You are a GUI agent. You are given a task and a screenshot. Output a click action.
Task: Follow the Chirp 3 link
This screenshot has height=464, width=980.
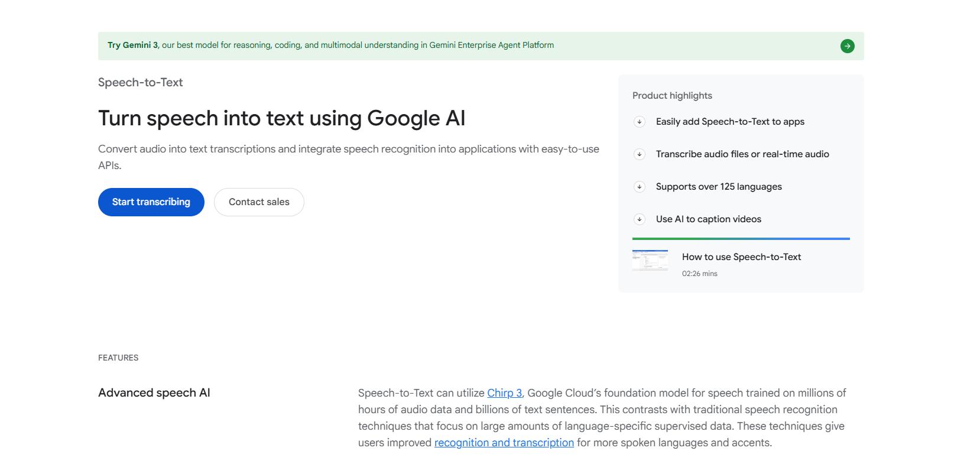point(504,393)
